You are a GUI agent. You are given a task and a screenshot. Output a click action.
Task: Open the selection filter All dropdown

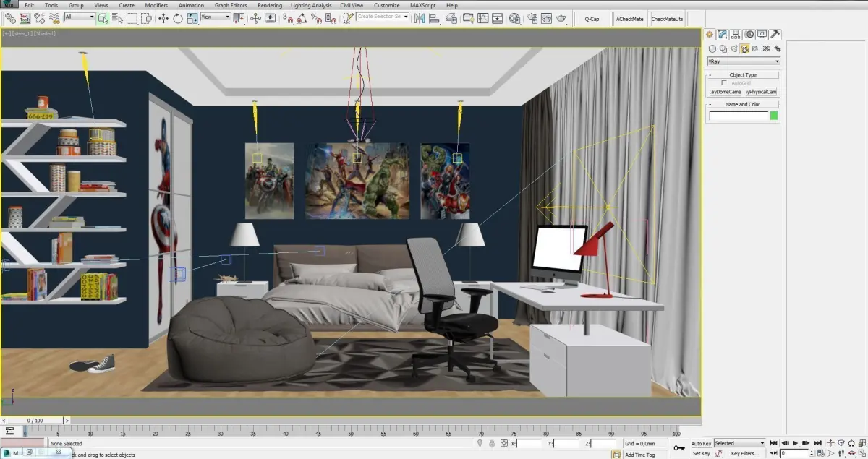[x=80, y=17]
